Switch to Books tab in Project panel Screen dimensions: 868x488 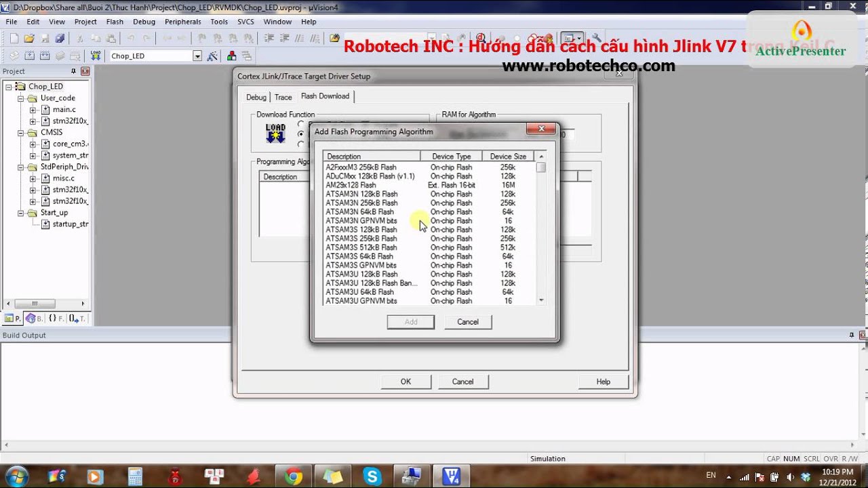pos(33,319)
